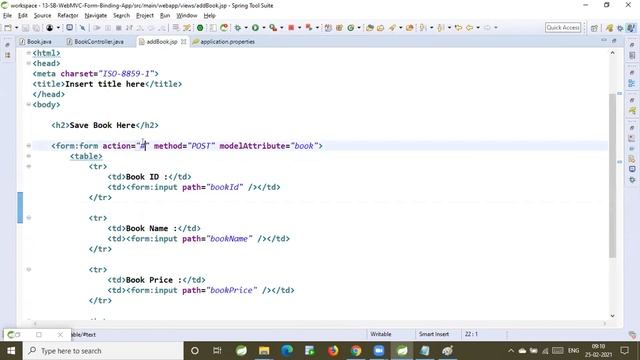Open the Back history dropdown arrow
Screen dimensions: 640x360
click(x=478, y=28)
